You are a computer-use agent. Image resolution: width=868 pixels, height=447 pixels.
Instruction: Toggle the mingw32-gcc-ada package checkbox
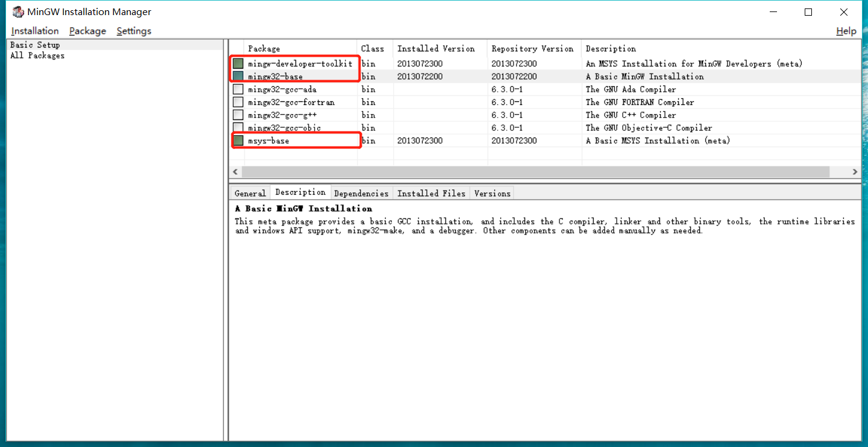point(237,89)
